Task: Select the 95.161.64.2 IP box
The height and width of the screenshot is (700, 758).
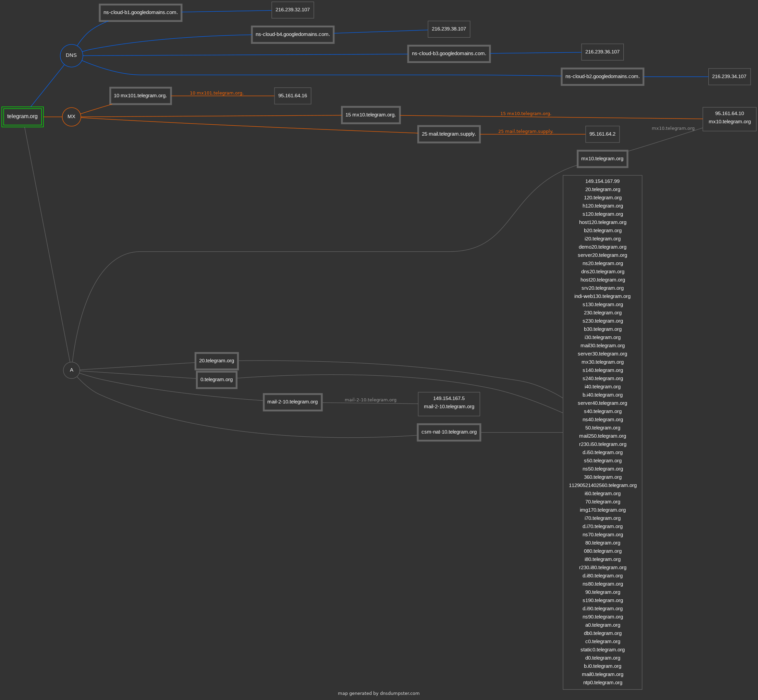Action: 602,134
